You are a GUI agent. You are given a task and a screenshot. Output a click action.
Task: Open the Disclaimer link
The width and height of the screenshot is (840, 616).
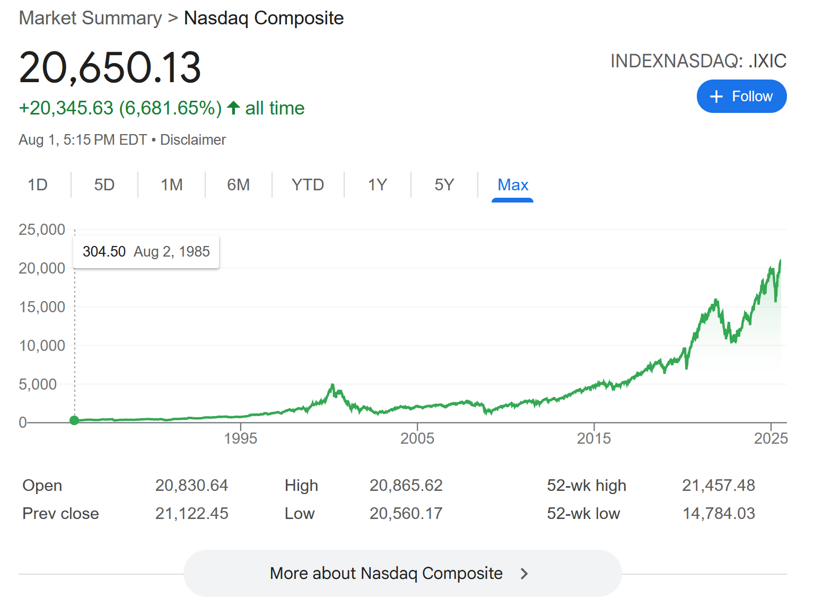(193, 140)
